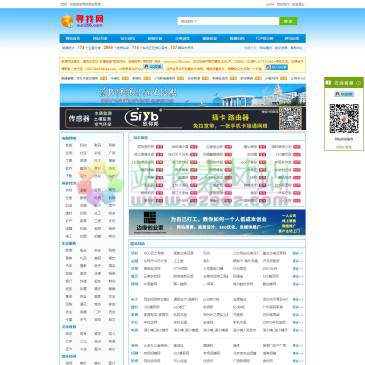The height and width of the screenshot is (365, 365).
Task: Focus the search box in the header
Action: coord(228,21)
